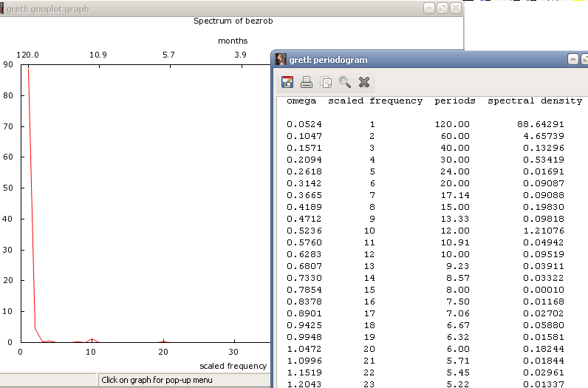Screen dimensions: 588x388
Task: Click the 'scaled frequency' column header in periodogram
Action: (x=375, y=101)
